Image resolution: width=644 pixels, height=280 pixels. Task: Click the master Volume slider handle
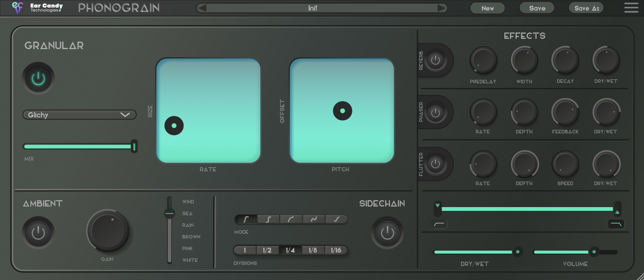click(x=594, y=252)
